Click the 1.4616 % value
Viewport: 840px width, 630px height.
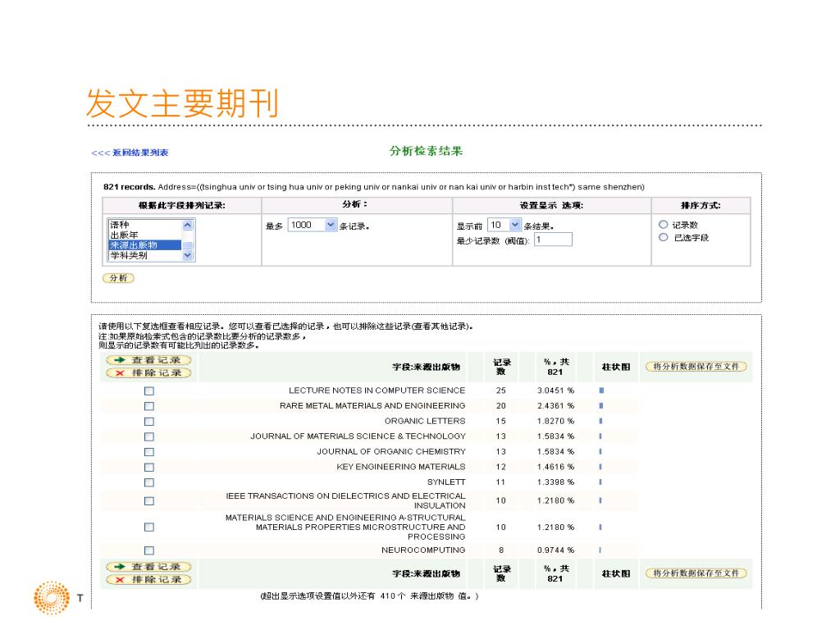[555, 467]
